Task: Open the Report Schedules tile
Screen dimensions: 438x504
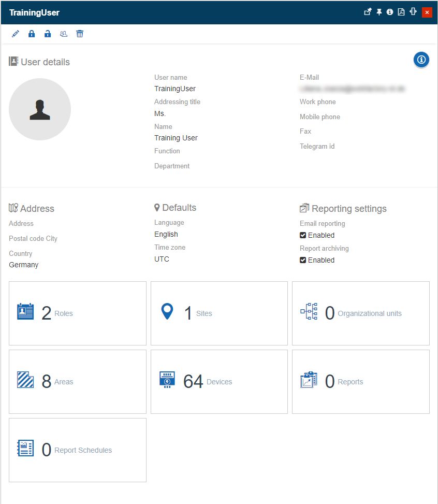Action: (x=78, y=450)
